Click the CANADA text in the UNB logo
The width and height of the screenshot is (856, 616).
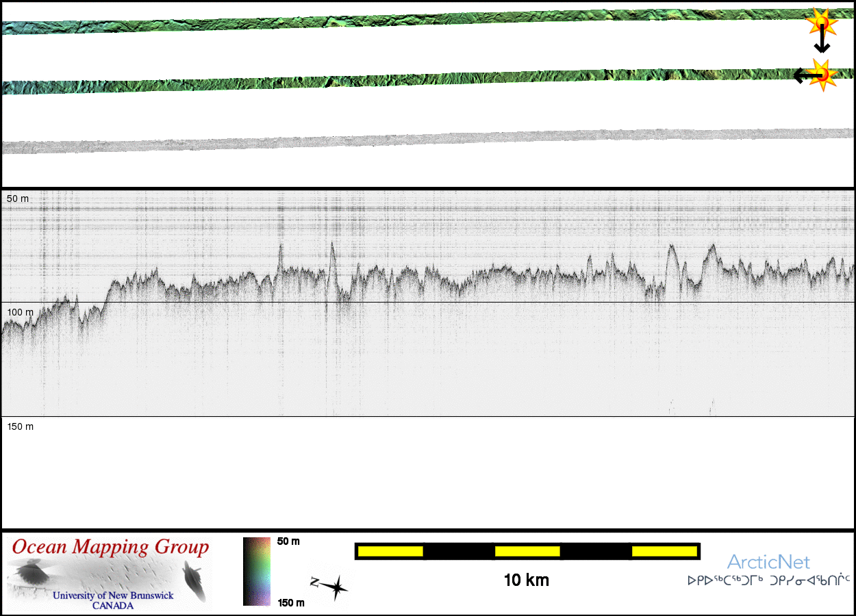click(x=113, y=605)
